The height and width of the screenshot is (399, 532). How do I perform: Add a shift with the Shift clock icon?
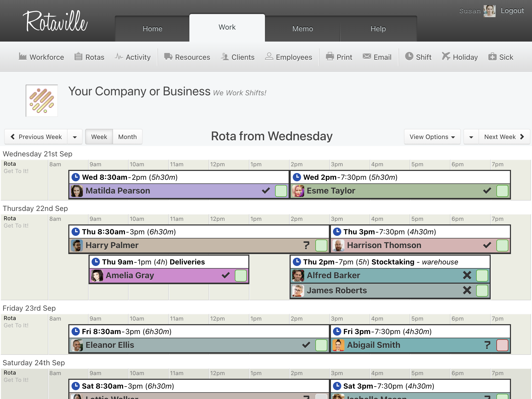coord(409,56)
